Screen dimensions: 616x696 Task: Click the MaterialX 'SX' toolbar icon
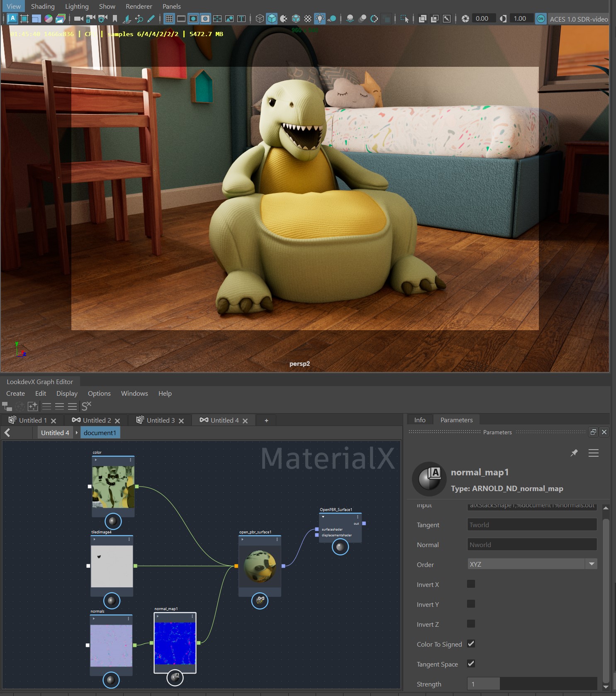(x=86, y=406)
